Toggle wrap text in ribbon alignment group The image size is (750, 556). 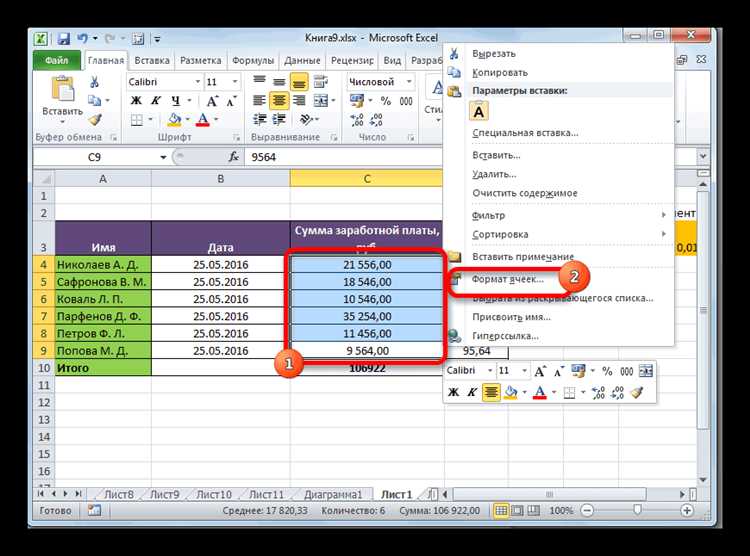click(x=320, y=82)
